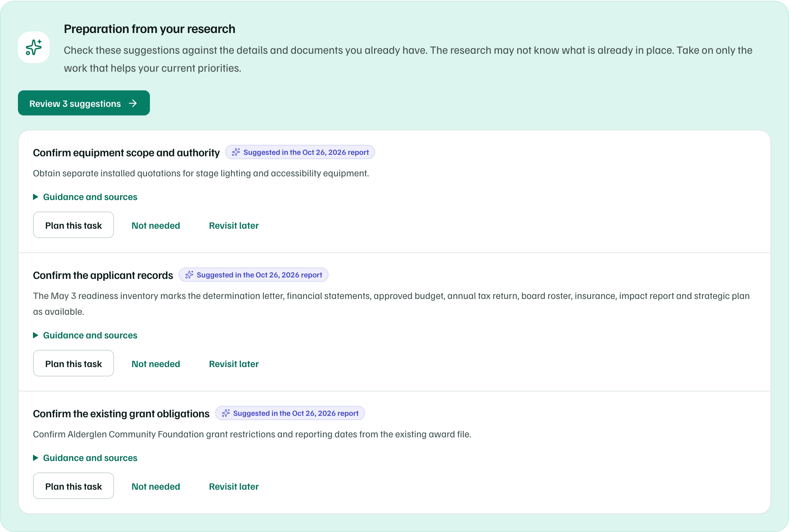Click the heading Confirm equipment scope and authority
Viewport: 789px width, 532px height.
tap(126, 153)
